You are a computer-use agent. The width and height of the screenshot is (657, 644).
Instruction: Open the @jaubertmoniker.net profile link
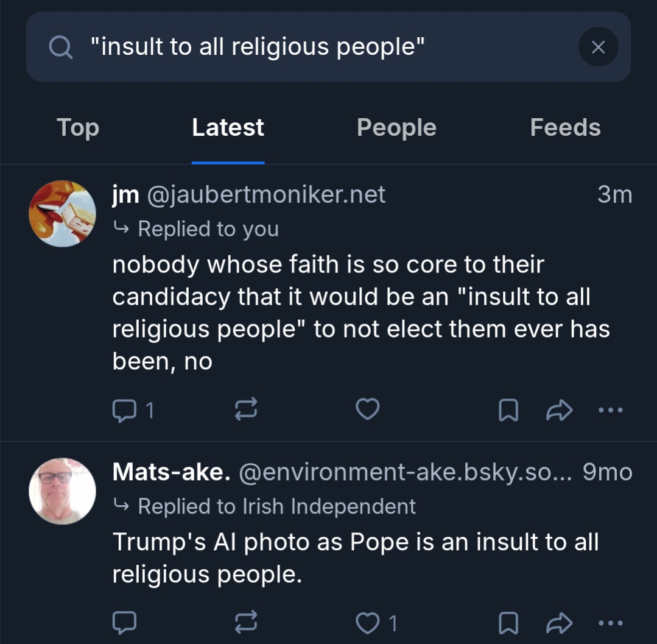[265, 195]
